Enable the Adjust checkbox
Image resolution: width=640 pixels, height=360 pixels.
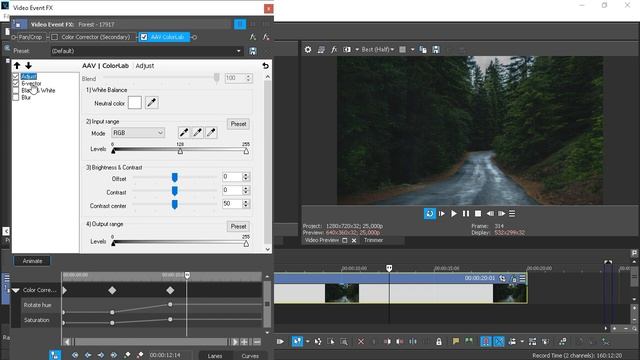point(16,76)
